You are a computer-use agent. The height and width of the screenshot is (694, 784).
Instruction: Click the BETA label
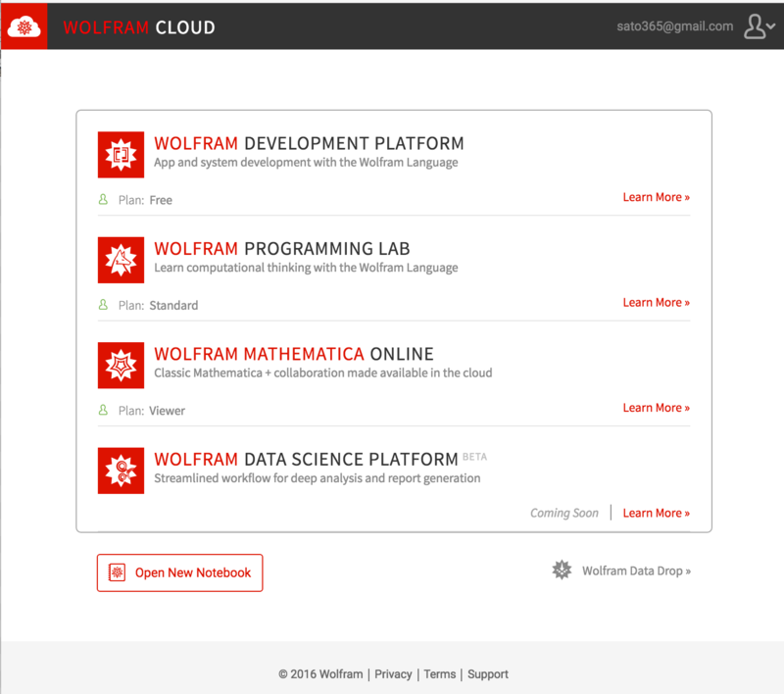(474, 457)
